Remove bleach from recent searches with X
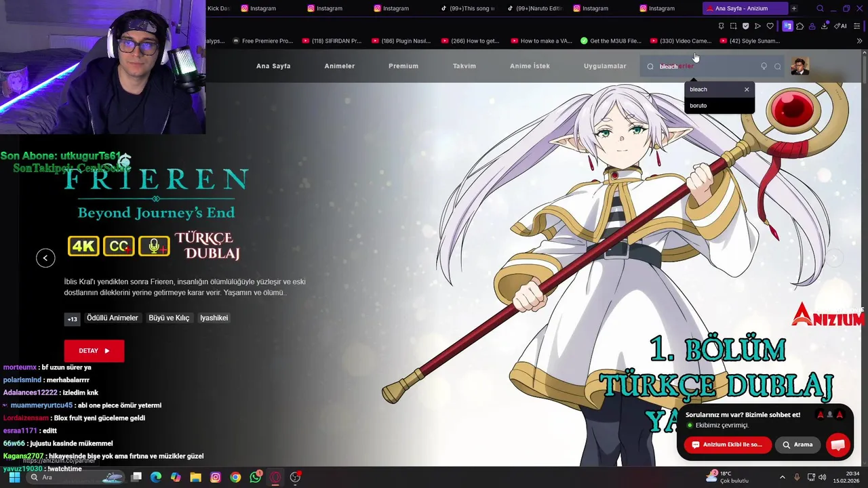The height and width of the screenshot is (488, 868). (747, 89)
